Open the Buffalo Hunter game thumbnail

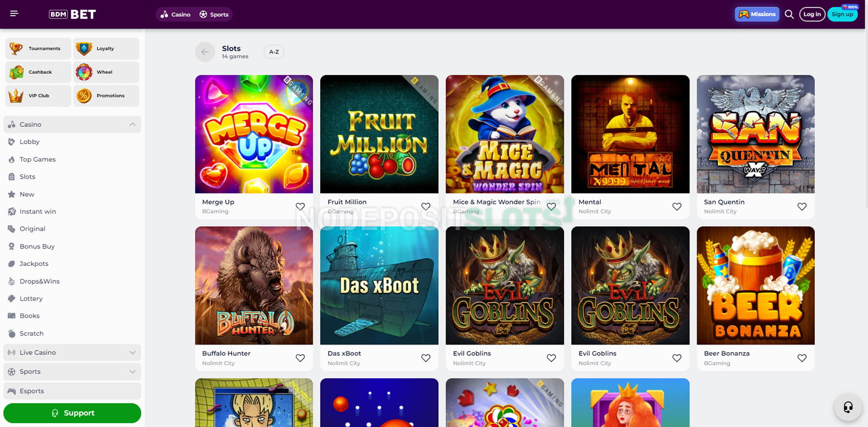[254, 285]
